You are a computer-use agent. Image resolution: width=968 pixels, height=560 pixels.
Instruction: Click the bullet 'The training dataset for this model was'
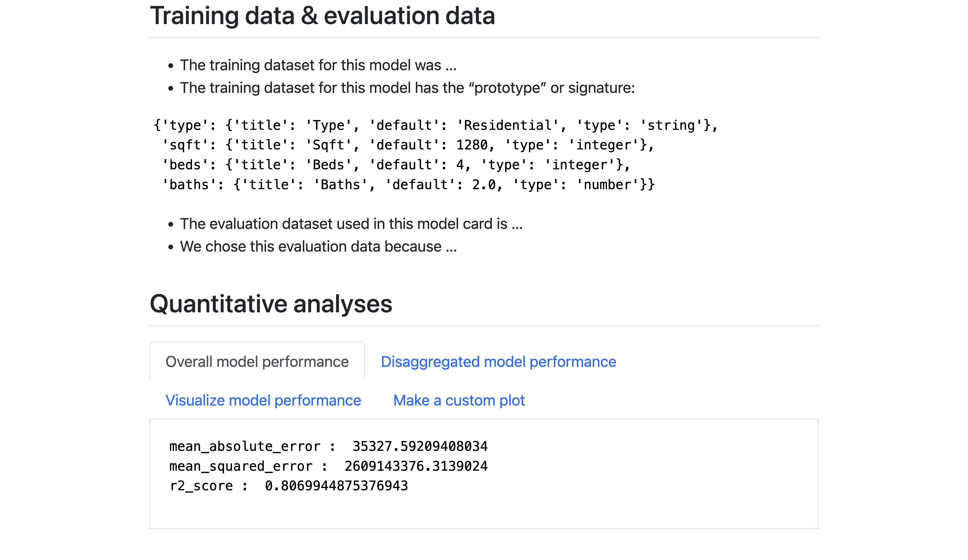click(318, 65)
